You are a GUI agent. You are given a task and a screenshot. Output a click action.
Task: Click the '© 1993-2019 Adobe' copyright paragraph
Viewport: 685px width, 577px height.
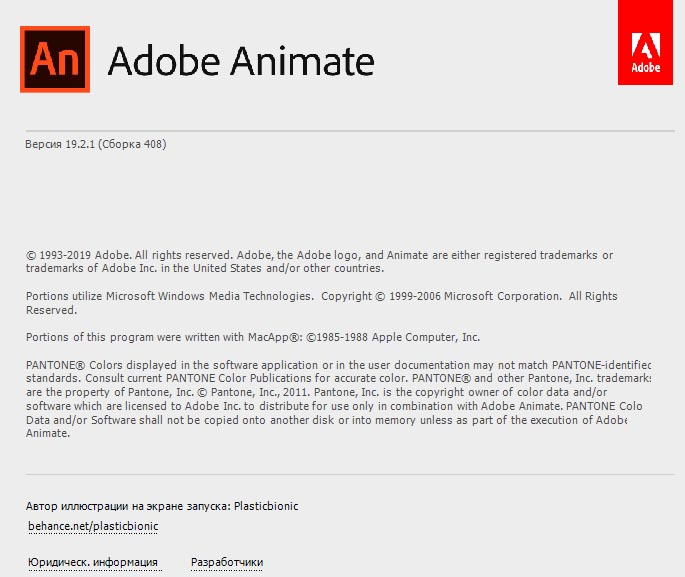[x=319, y=262]
